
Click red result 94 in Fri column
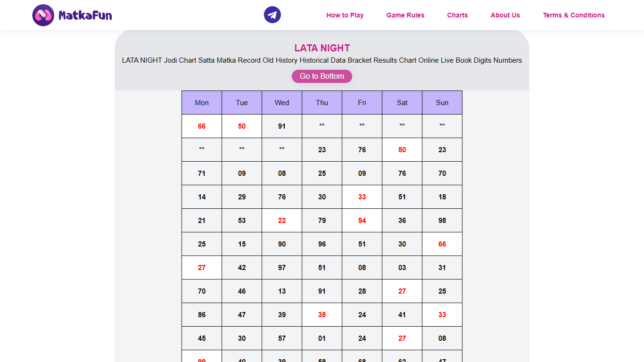(362, 220)
